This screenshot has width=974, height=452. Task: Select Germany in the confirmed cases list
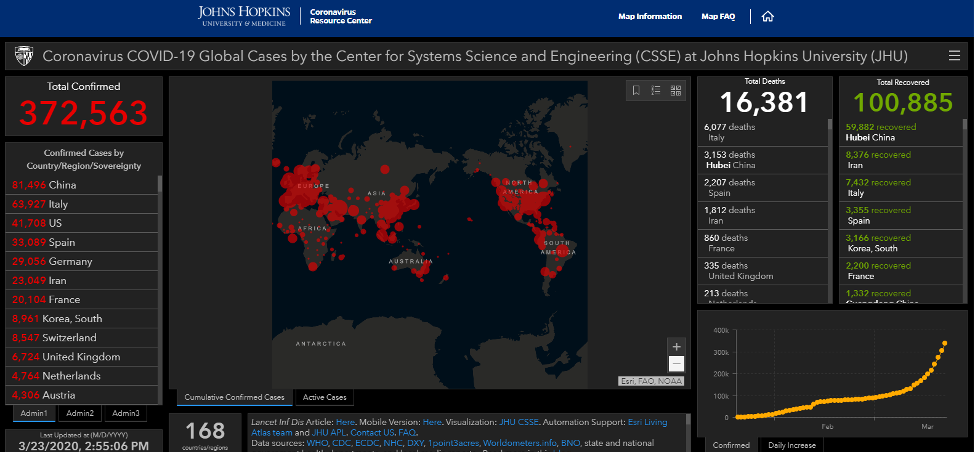[x=82, y=261]
